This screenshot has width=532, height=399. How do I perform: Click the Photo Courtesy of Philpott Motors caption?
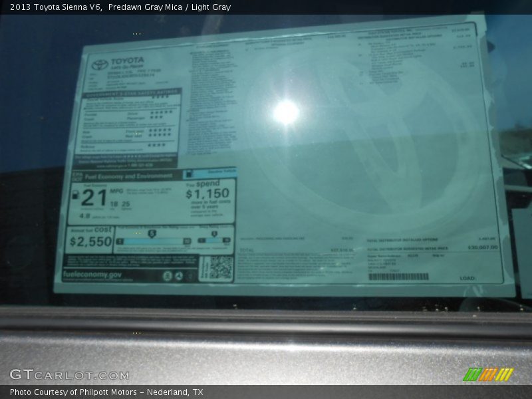point(107,392)
